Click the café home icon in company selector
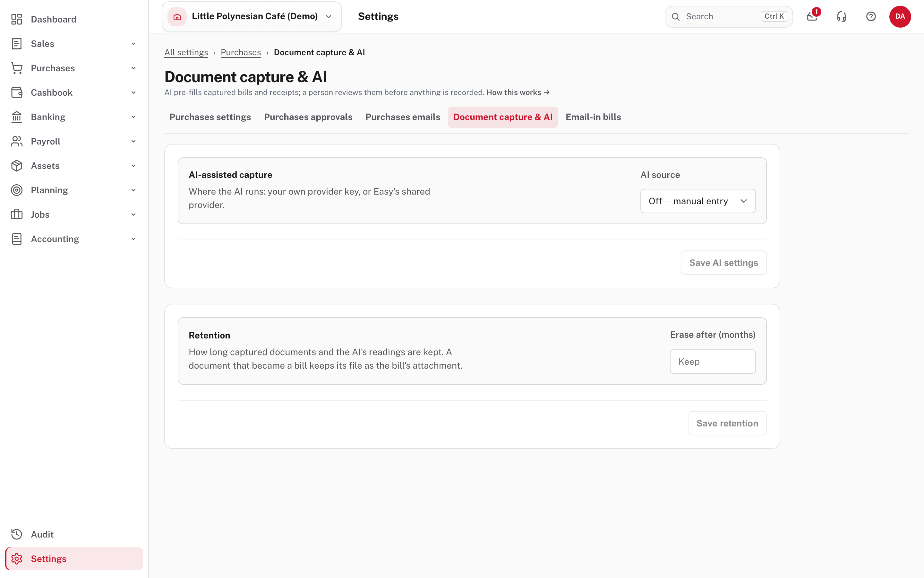The image size is (924, 578). [177, 16]
